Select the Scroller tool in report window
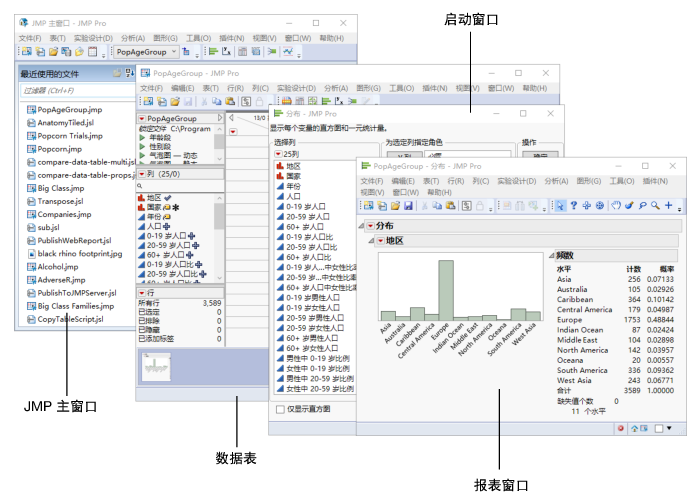Image resolution: width=689 pixels, height=499 pixels. click(600, 206)
